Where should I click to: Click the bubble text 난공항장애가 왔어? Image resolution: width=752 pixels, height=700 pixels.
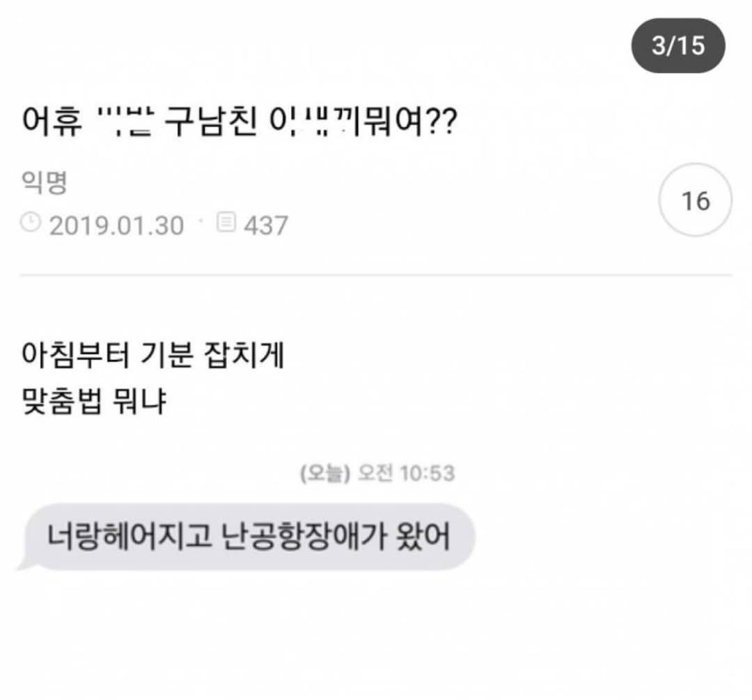(x=336, y=536)
